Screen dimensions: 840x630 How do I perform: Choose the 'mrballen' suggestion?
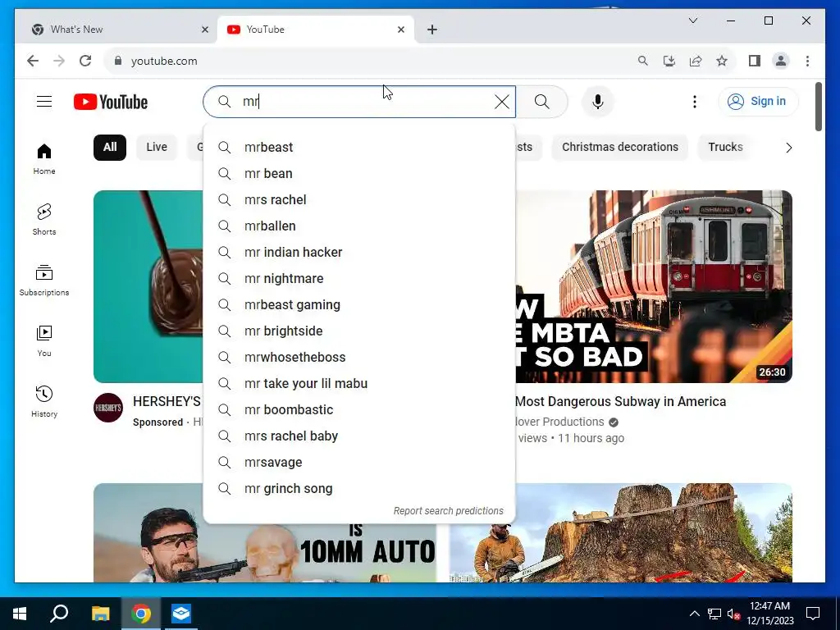pos(359,226)
